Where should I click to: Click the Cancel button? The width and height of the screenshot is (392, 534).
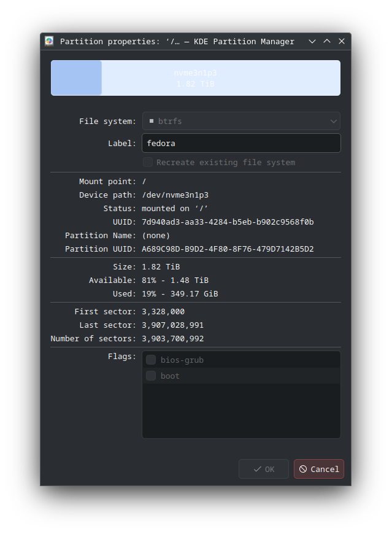pyautogui.click(x=319, y=469)
